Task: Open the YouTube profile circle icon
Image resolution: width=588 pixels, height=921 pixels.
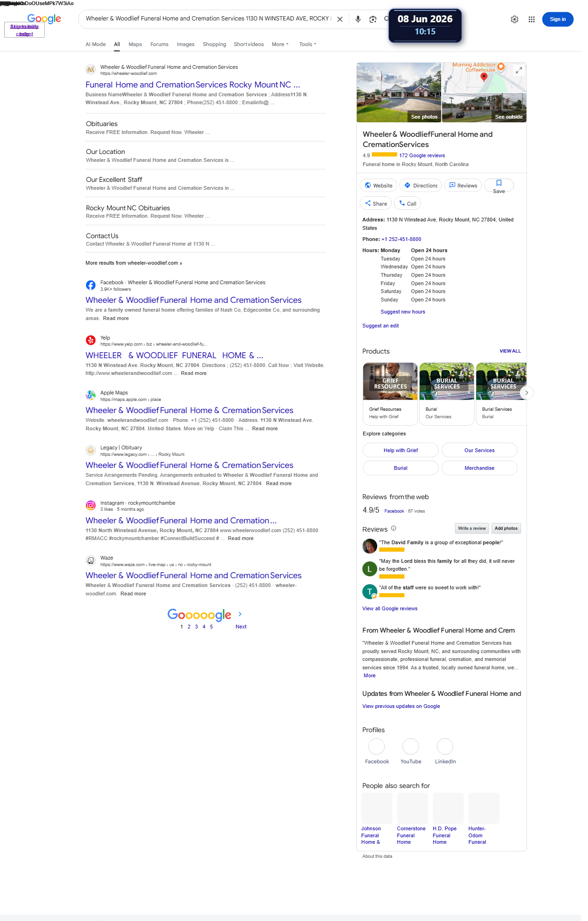Action: click(411, 747)
